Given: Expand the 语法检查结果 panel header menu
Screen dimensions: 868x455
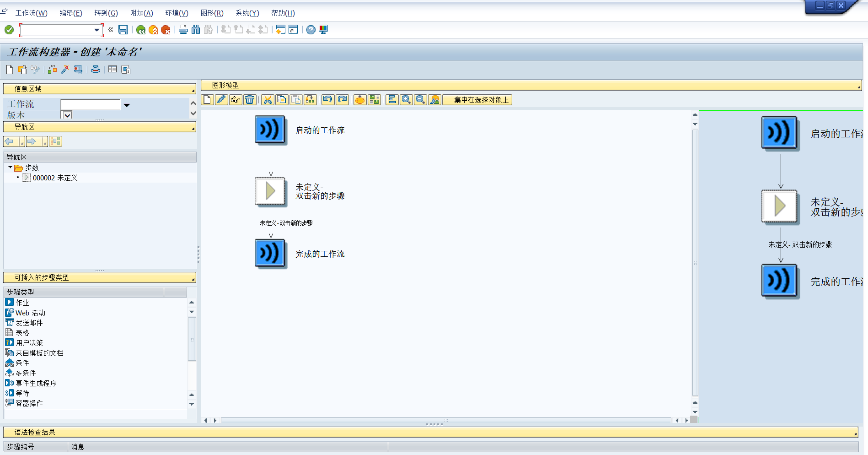Looking at the screenshot, I should point(855,434).
